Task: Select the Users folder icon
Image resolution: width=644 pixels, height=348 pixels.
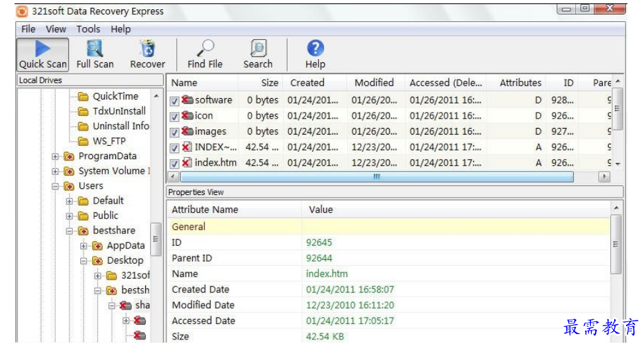Action: click(x=69, y=186)
